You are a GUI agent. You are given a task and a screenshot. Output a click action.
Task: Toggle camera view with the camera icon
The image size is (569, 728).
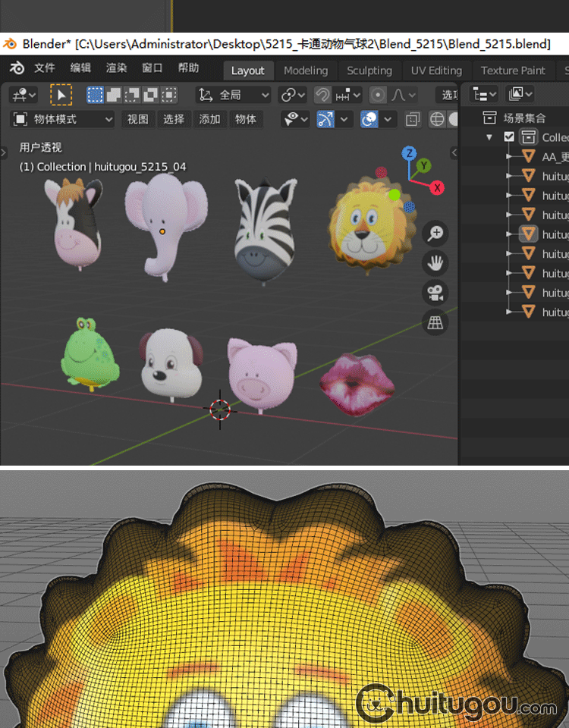pos(435,293)
